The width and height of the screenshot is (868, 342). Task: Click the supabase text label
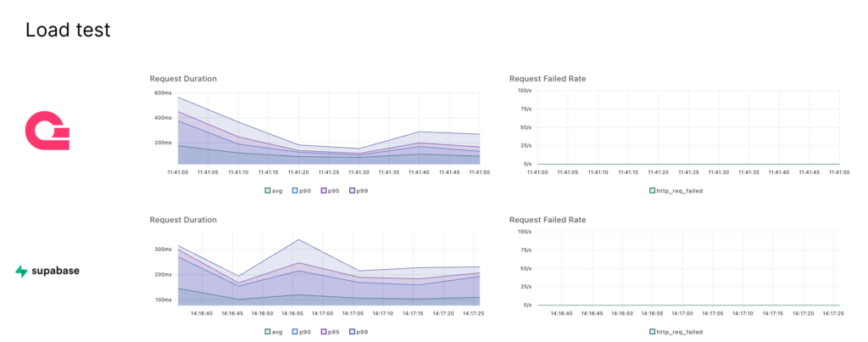(57, 272)
